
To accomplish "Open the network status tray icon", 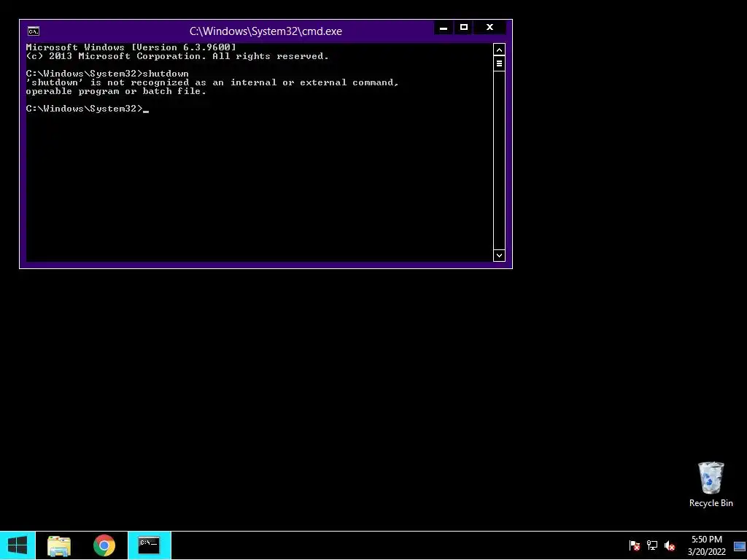I will click(x=651, y=545).
